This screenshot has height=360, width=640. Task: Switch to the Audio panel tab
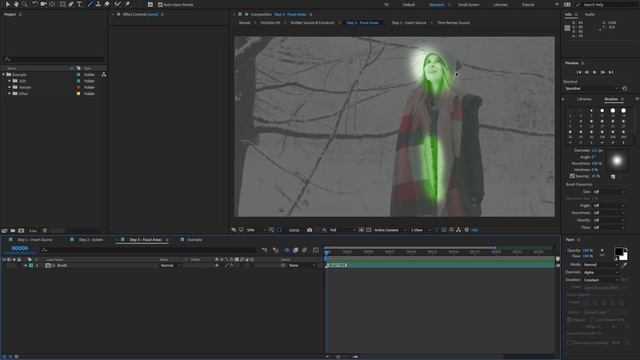point(589,14)
